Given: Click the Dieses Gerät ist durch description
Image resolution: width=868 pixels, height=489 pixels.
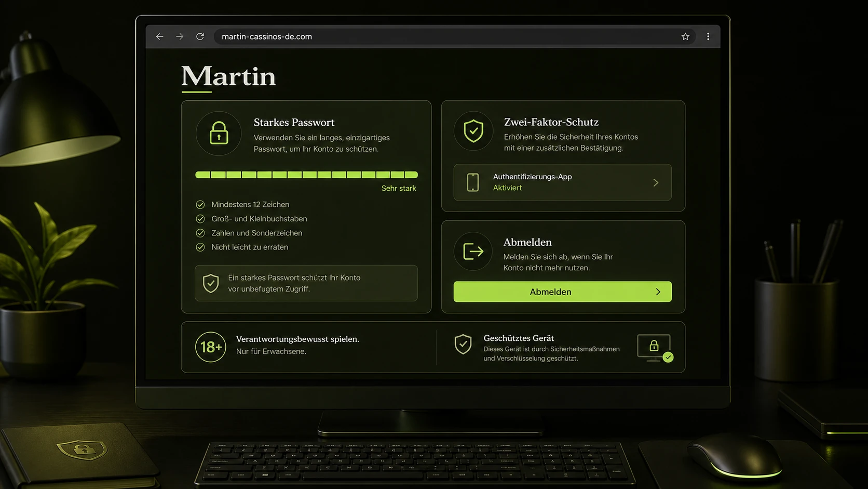Looking at the screenshot, I should coord(551,353).
